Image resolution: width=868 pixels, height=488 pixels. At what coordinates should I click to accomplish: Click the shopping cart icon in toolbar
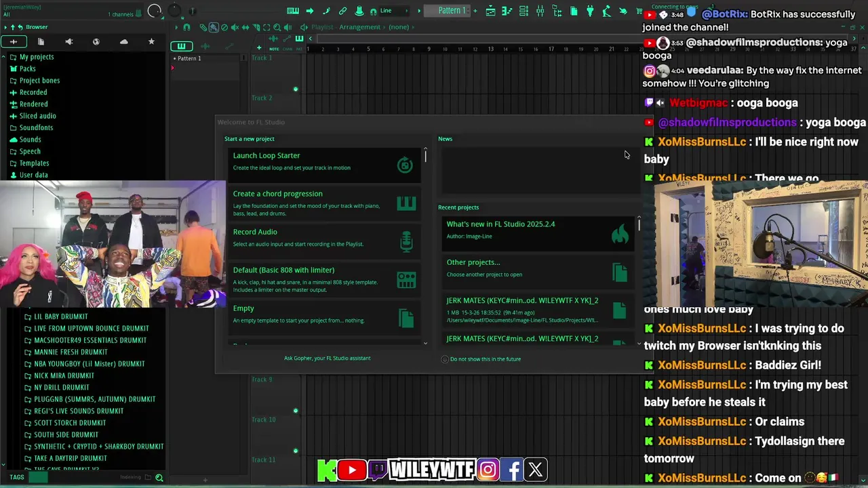coord(639,11)
